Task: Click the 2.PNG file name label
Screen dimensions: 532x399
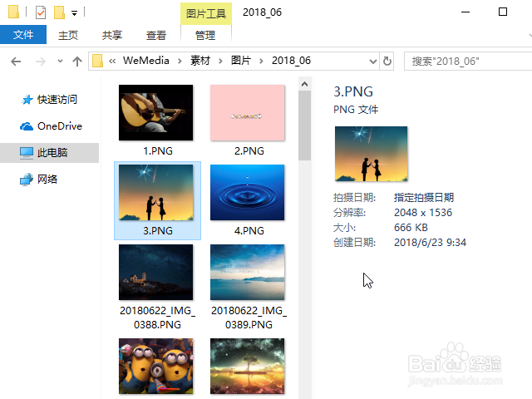Action: 249,151
